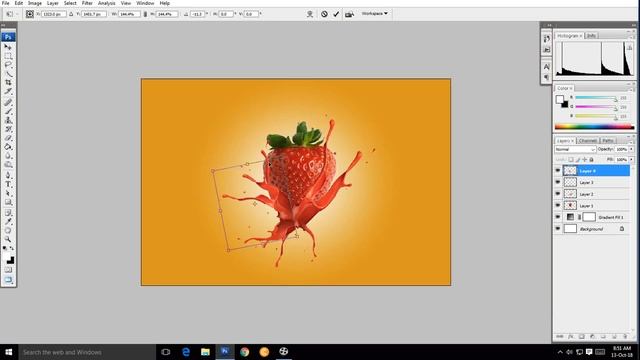640x360 pixels.
Task: Select the Rectangular Marquee tool
Action: click(8, 56)
